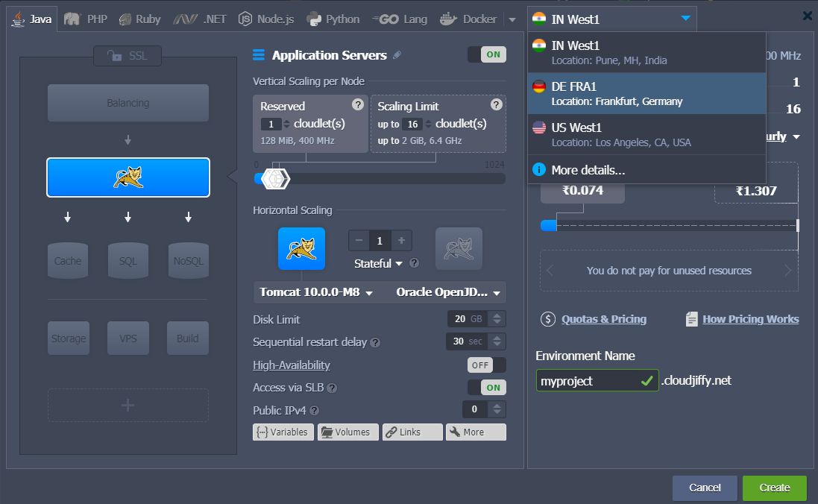Open the Oracle OpenJDK version dropdown

point(447,292)
